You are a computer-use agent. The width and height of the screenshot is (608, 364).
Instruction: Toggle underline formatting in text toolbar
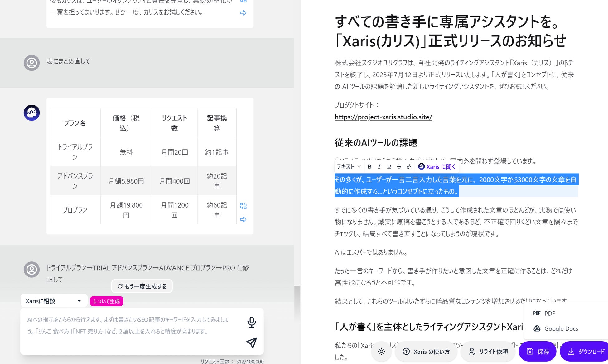tap(389, 167)
